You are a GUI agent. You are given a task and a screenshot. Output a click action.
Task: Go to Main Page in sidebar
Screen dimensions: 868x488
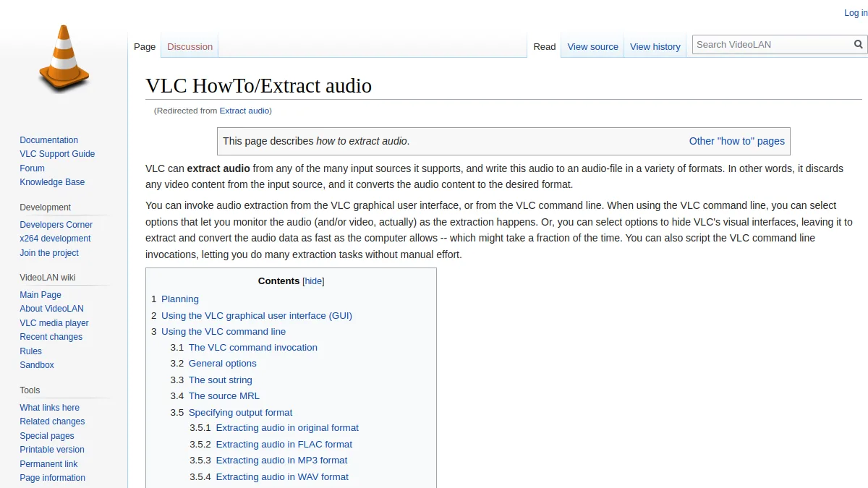41,295
